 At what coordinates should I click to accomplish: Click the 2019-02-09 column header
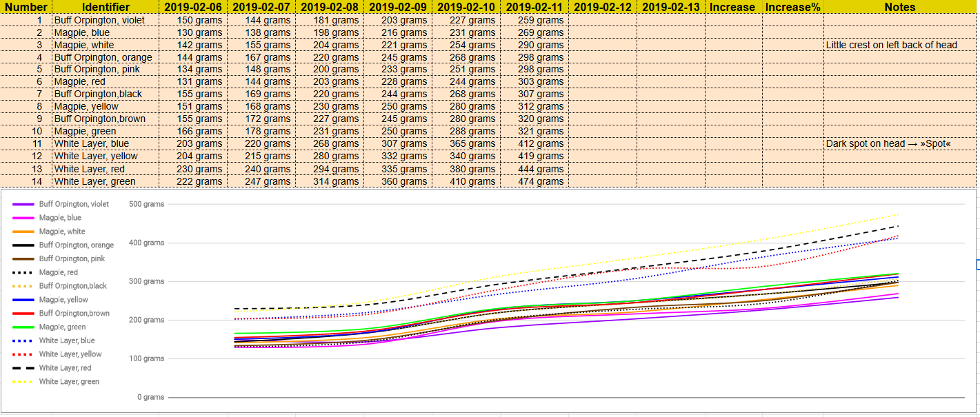coord(397,7)
